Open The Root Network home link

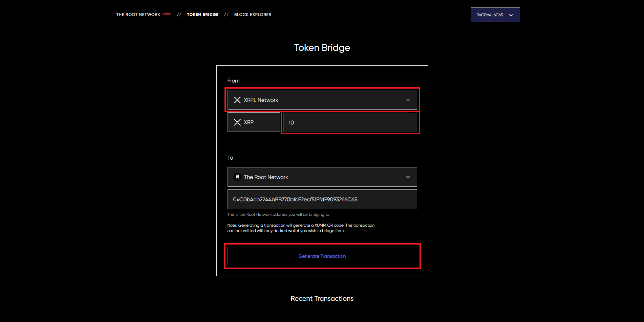tap(138, 15)
